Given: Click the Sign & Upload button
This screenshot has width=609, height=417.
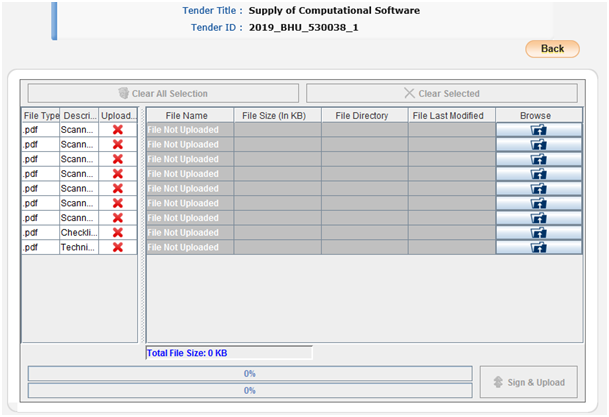Looking at the screenshot, I should coord(529,382).
